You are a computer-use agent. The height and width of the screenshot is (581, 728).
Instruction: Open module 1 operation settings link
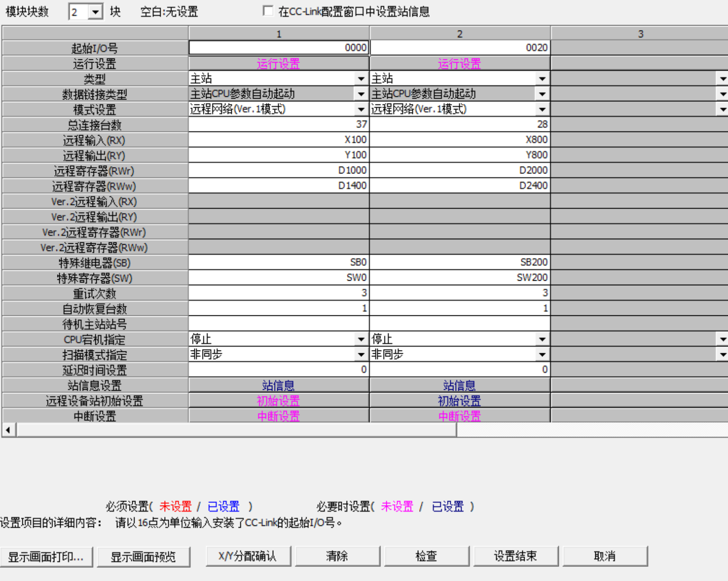278,64
